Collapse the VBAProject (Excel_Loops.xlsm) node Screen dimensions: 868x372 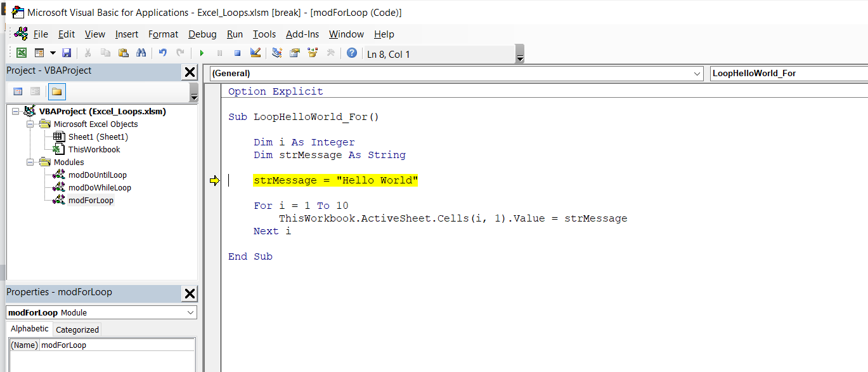[x=16, y=111]
